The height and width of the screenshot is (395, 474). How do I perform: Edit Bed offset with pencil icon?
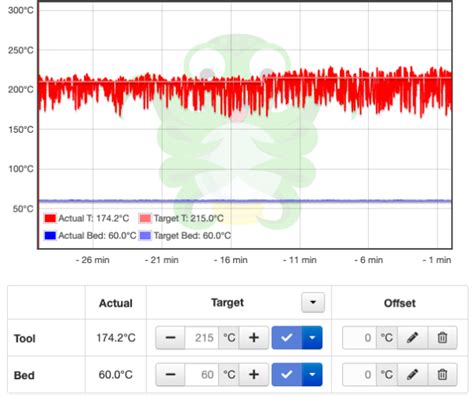click(413, 374)
